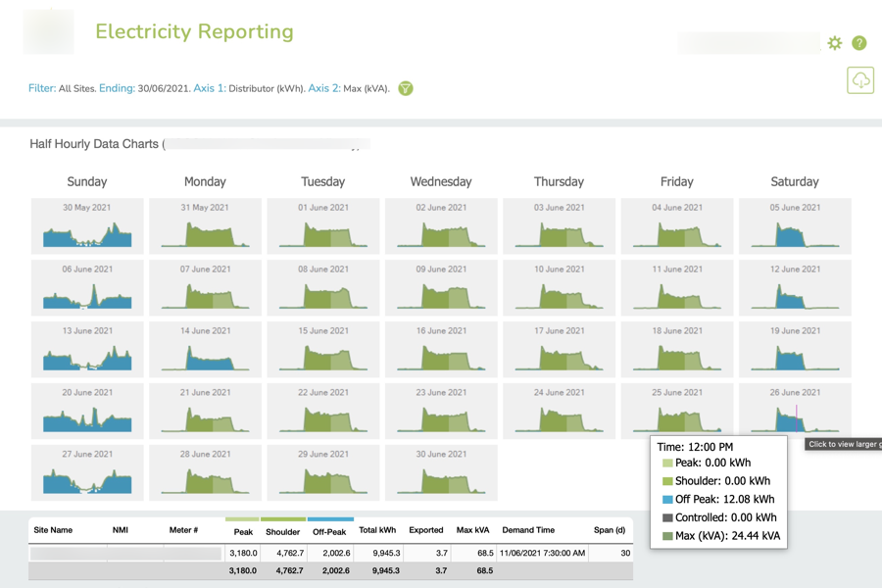The height and width of the screenshot is (588, 882).
Task: Open the green filter funnel icon
Action: tap(406, 88)
